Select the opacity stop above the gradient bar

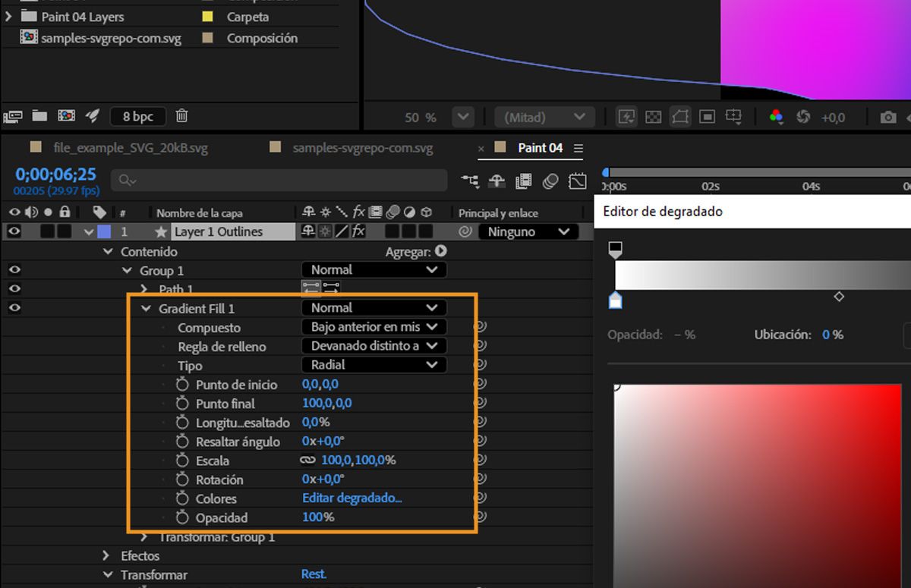616,250
